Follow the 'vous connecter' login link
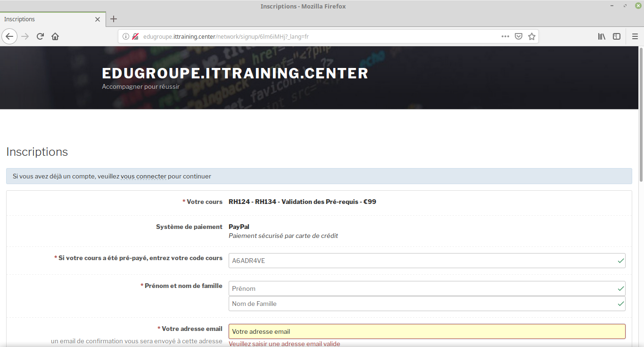Screen dimensions: 644x347 [x=143, y=177]
